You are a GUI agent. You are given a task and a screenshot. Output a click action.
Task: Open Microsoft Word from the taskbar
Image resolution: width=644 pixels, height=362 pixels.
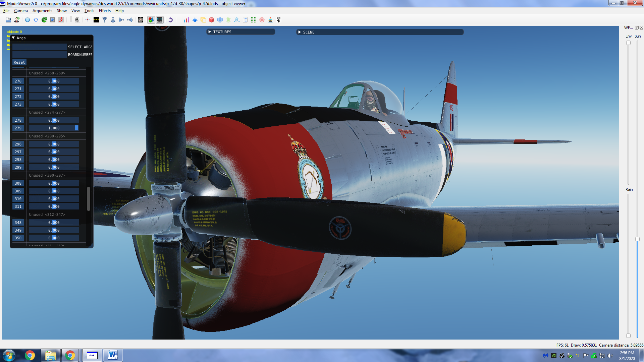[x=113, y=355]
